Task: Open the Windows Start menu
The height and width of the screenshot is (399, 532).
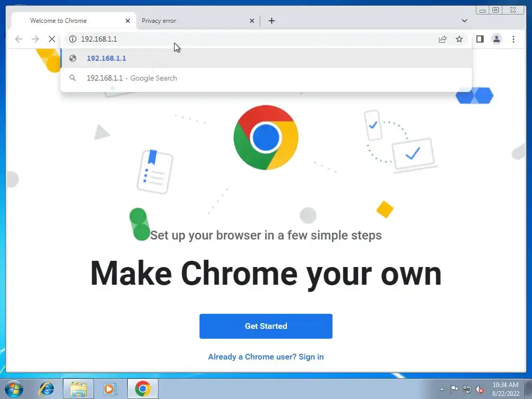Action: coord(14,389)
